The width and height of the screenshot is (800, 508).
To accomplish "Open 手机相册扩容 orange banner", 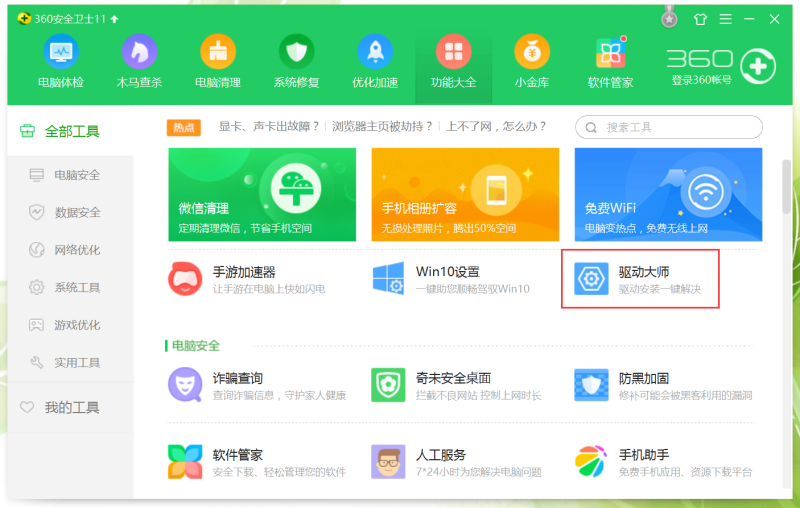I will click(x=465, y=194).
